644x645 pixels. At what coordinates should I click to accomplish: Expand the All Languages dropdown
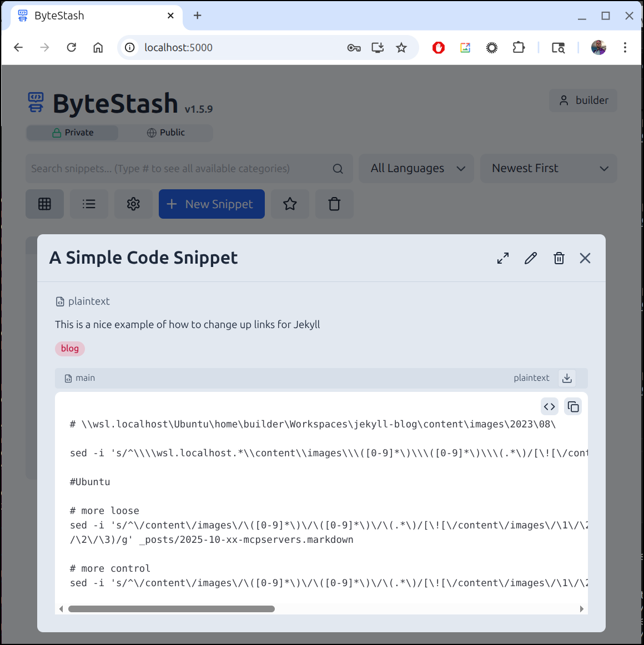[416, 168]
